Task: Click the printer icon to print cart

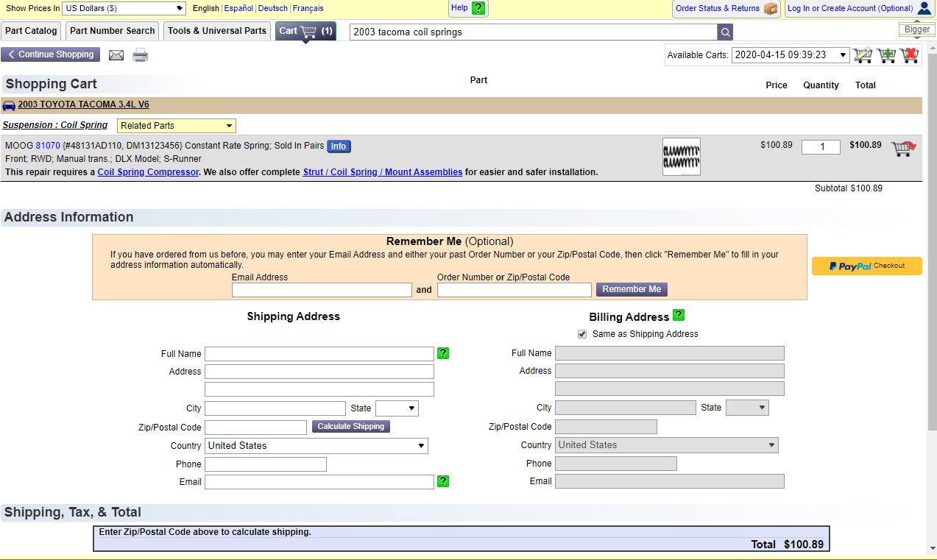Action: [x=140, y=55]
